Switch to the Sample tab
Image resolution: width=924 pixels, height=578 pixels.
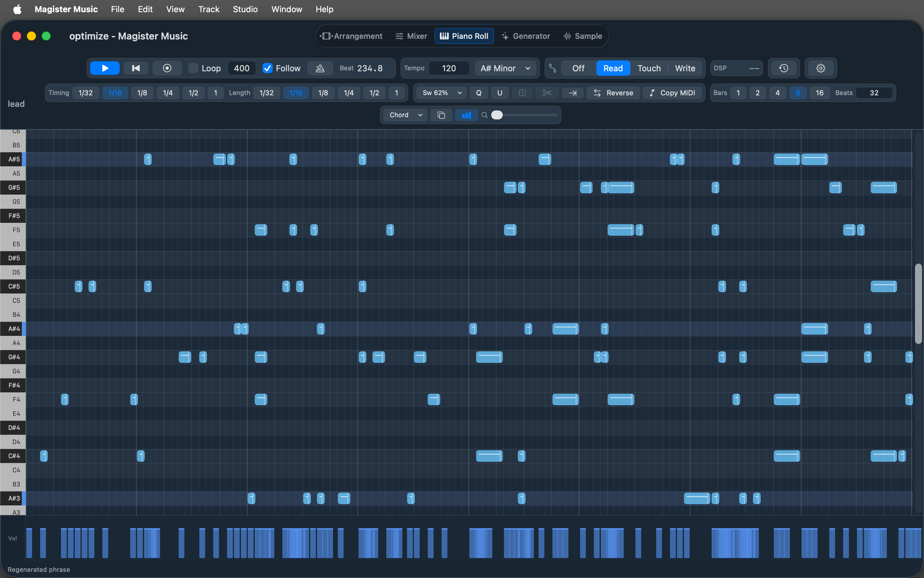(x=583, y=36)
